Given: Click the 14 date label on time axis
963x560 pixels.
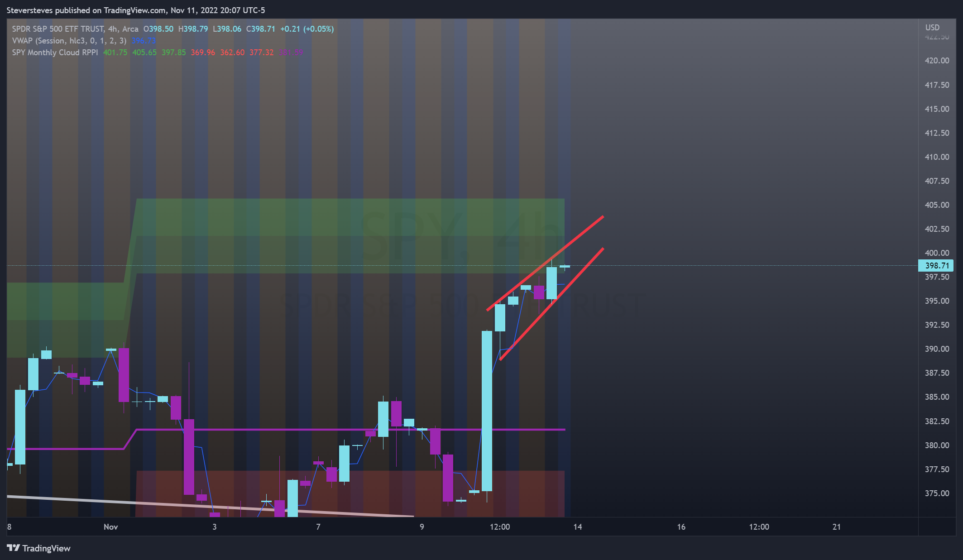Looking at the screenshot, I should coord(578,527).
